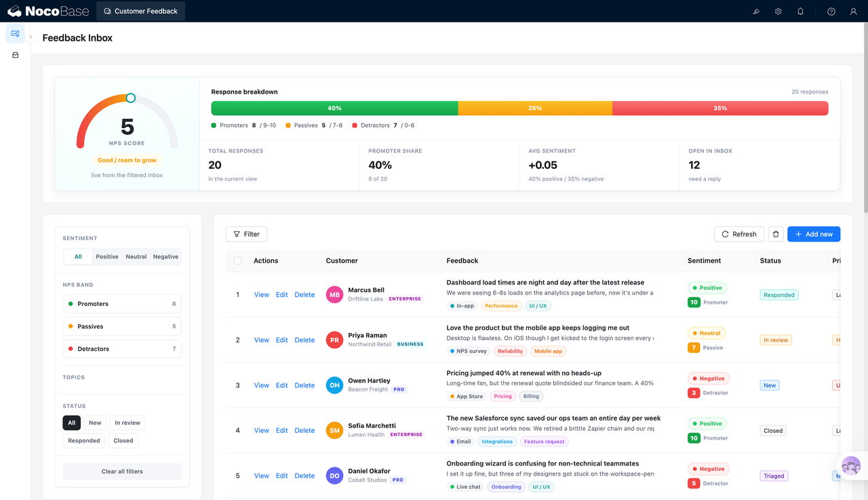Open the chat assistant avatar bubble
Screen dimensions: 868x500
pyautogui.click(x=851, y=466)
